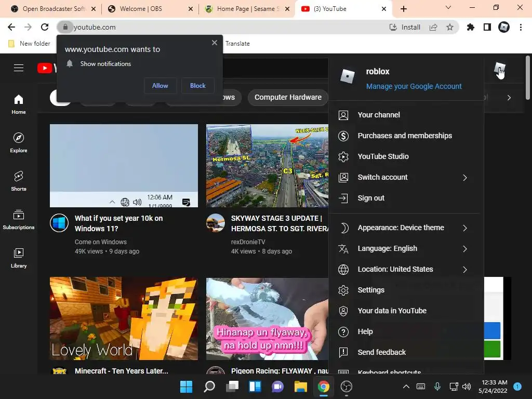
Task: Open video title What if you set year 10k
Action: click(x=119, y=223)
